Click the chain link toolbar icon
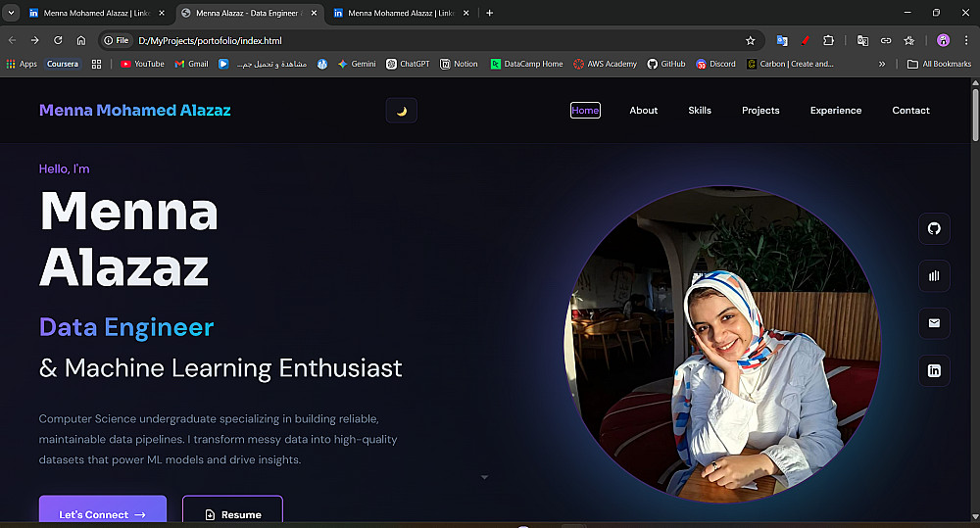Screen dimensions: 980x528 [x=886, y=40]
